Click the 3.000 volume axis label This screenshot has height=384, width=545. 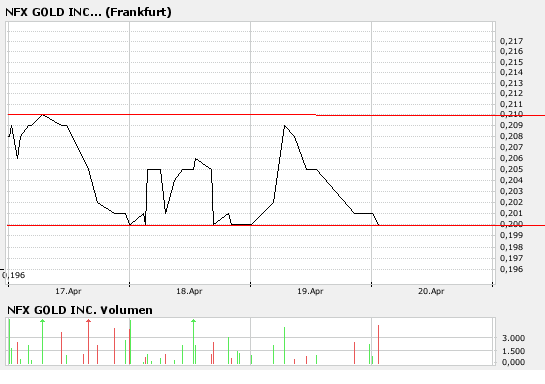pyautogui.click(x=513, y=338)
